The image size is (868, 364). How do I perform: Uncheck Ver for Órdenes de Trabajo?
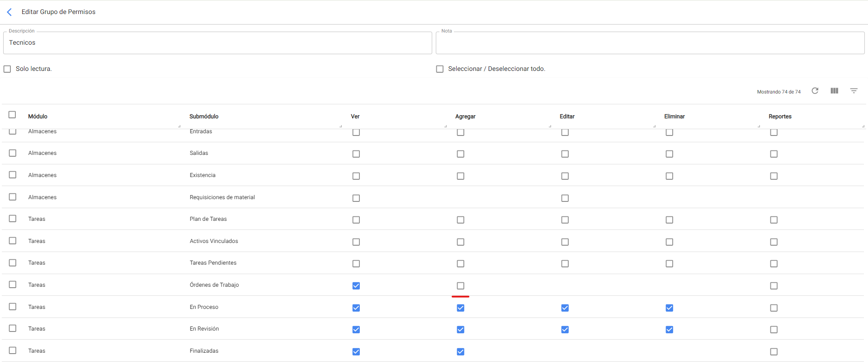click(356, 286)
